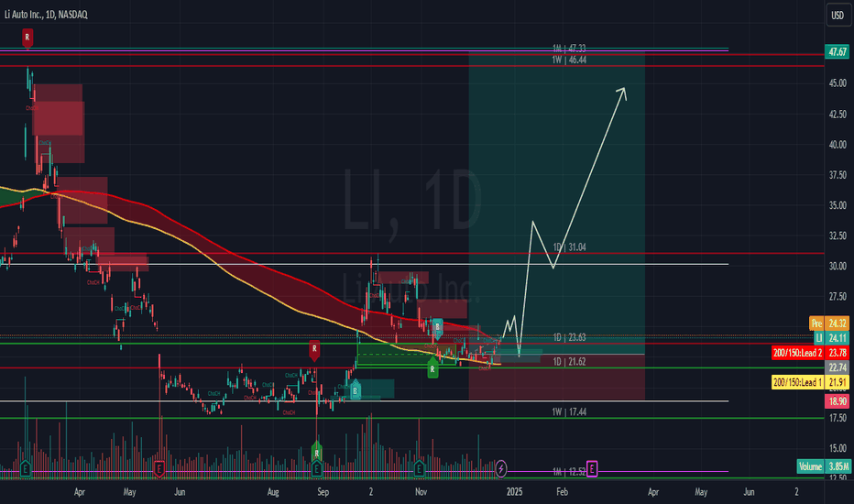Open the green earnings E icon near Sep
Image resolution: width=854 pixels, height=504 pixels.
click(x=316, y=468)
